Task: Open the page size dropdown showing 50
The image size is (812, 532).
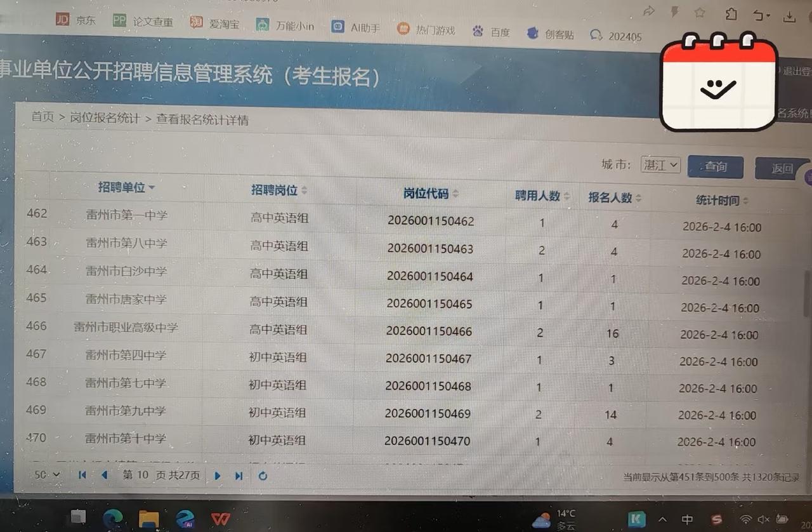Action: [x=46, y=474]
